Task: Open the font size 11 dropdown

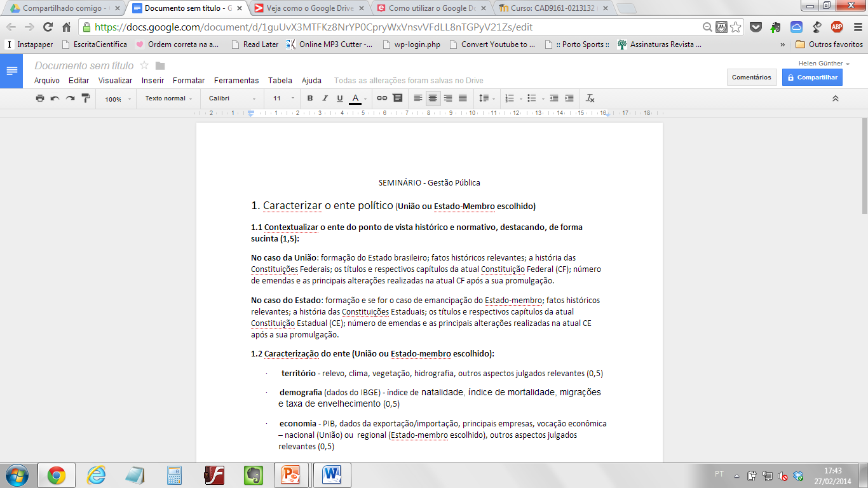Action: coord(284,98)
